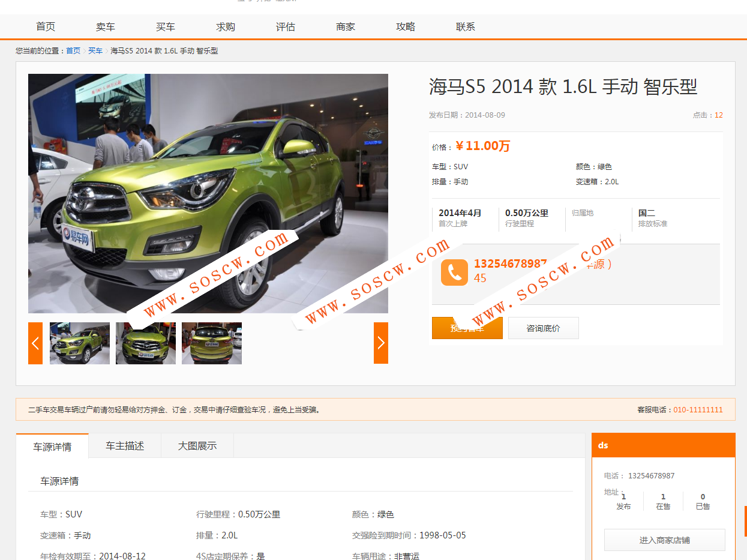747x560 pixels.
Task: Select the second front-view car thumbnail
Action: pyautogui.click(x=146, y=343)
